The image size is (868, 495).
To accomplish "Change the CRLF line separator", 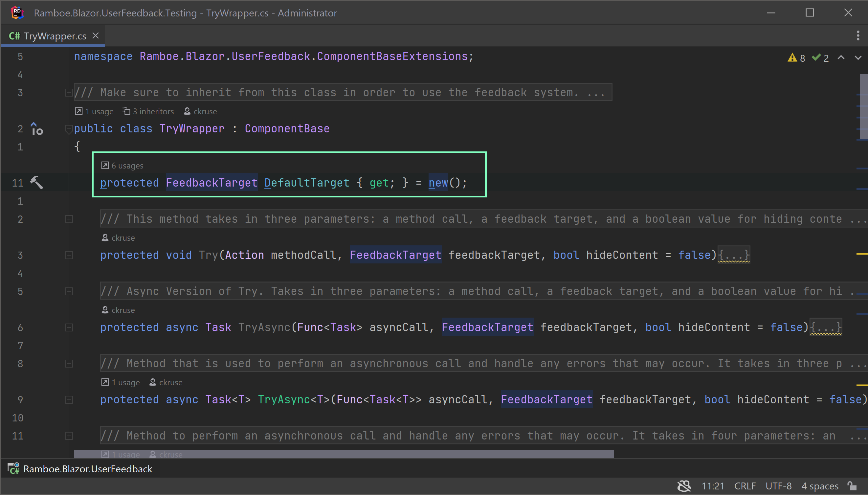I will pos(745,486).
